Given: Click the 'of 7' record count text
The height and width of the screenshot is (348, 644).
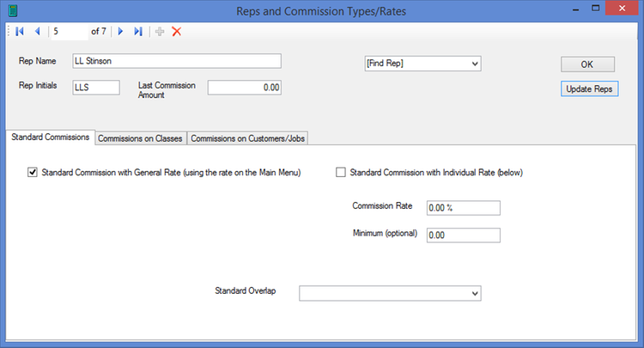Looking at the screenshot, I should coord(99,32).
